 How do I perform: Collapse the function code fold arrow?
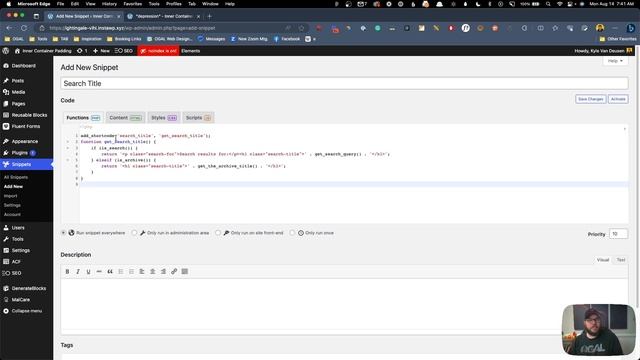pos(68,142)
